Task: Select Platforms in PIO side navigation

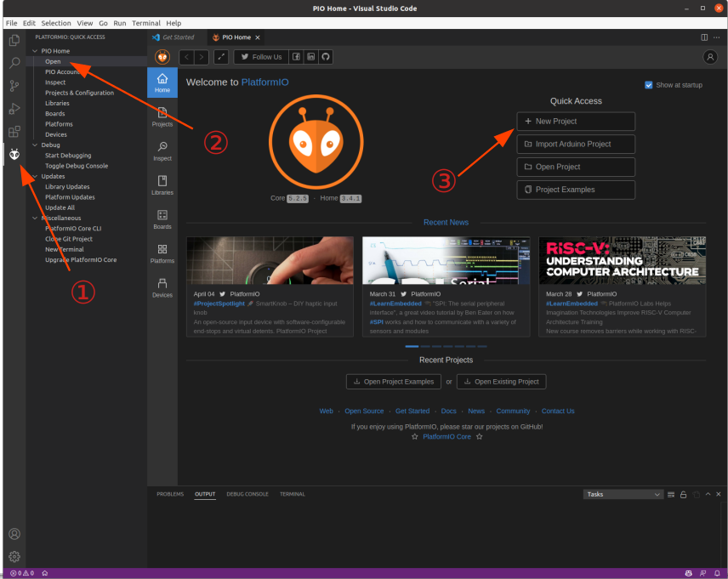Action: click(x=162, y=253)
